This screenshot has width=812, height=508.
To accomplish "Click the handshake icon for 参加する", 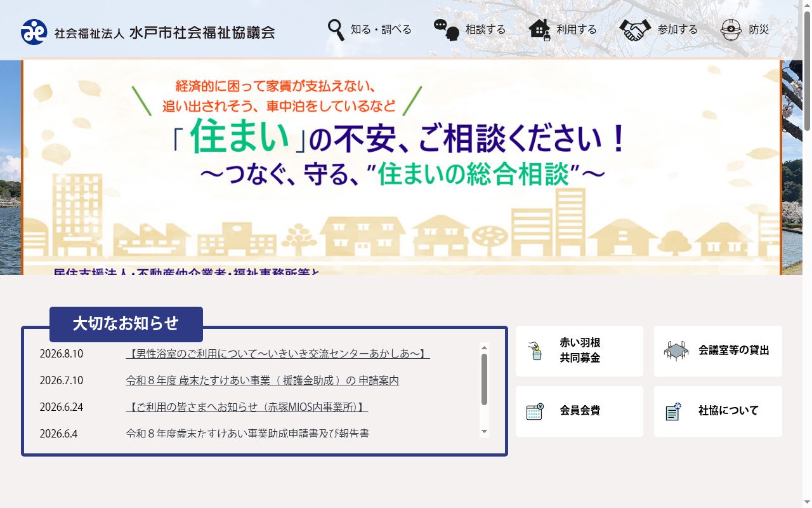I will tap(635, 30).
